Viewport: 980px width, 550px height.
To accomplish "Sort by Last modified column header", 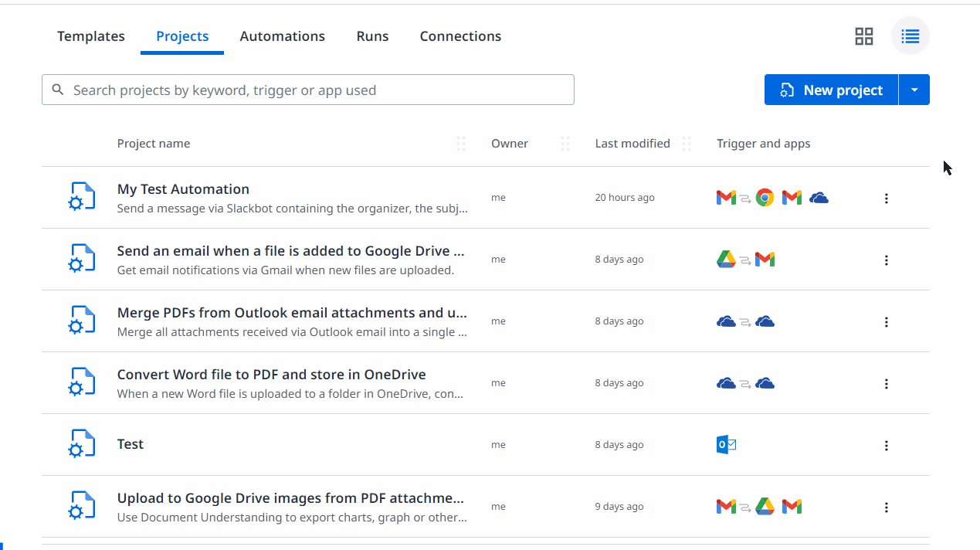I will [632, 143].
